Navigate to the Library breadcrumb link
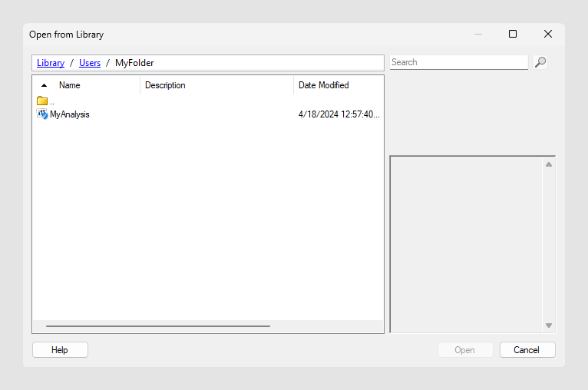 click(x=51, y=63)
